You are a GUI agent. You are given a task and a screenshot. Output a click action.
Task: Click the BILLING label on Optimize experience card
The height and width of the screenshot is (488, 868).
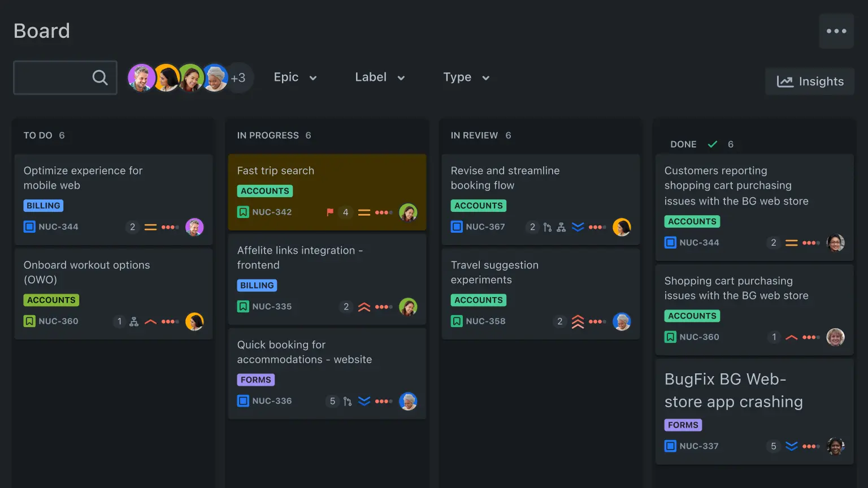44,206
